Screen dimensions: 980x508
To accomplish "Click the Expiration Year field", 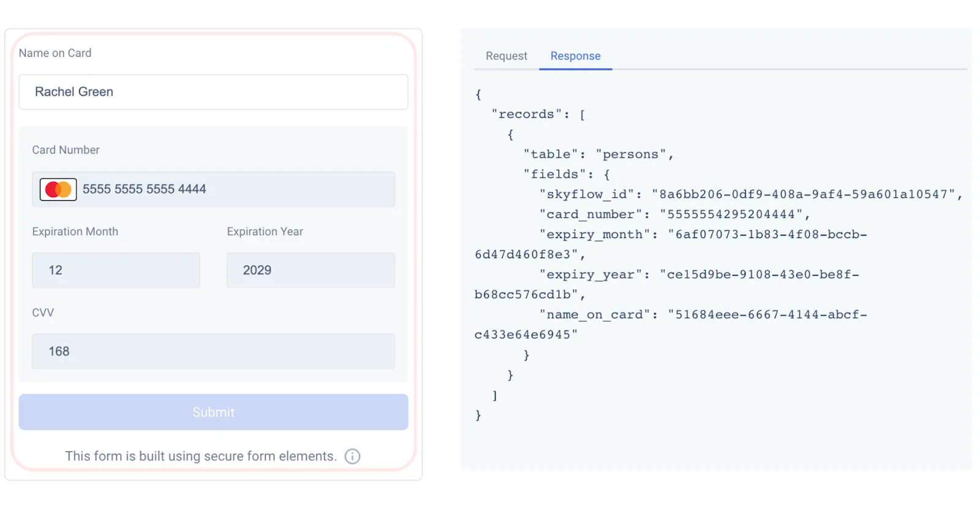I will click(x=311, y=271).
